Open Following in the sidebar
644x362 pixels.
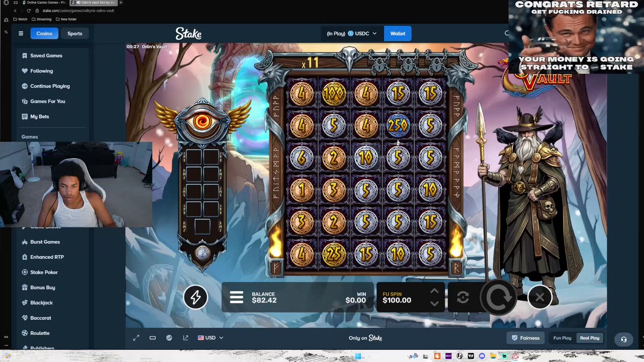pos(37,71)
